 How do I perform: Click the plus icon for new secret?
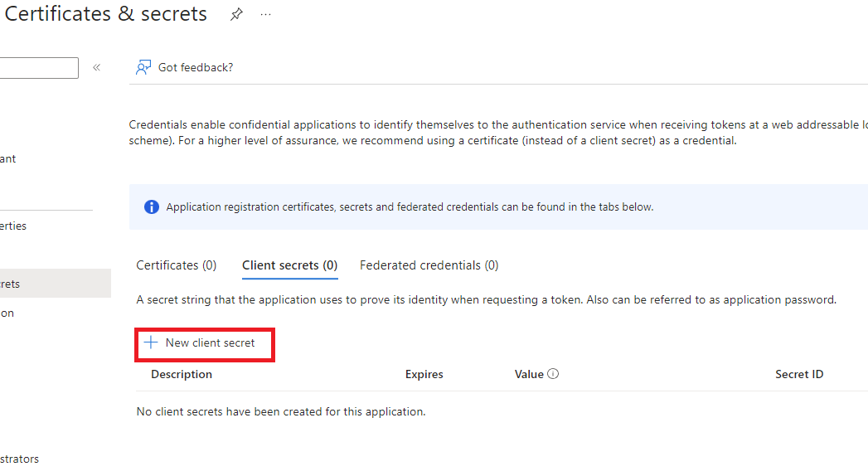click(x=151, y=342)
